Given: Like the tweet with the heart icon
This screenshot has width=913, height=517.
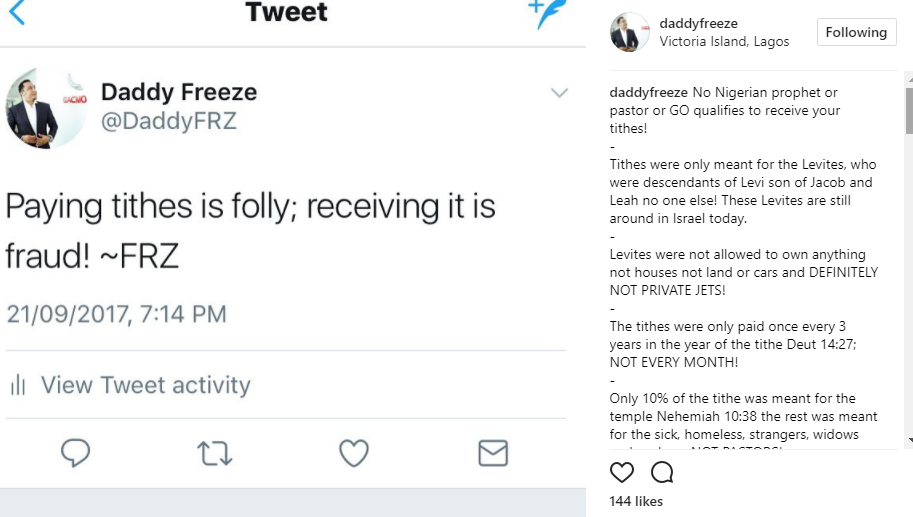Looking at the screenshot, I should click(354, 454).
